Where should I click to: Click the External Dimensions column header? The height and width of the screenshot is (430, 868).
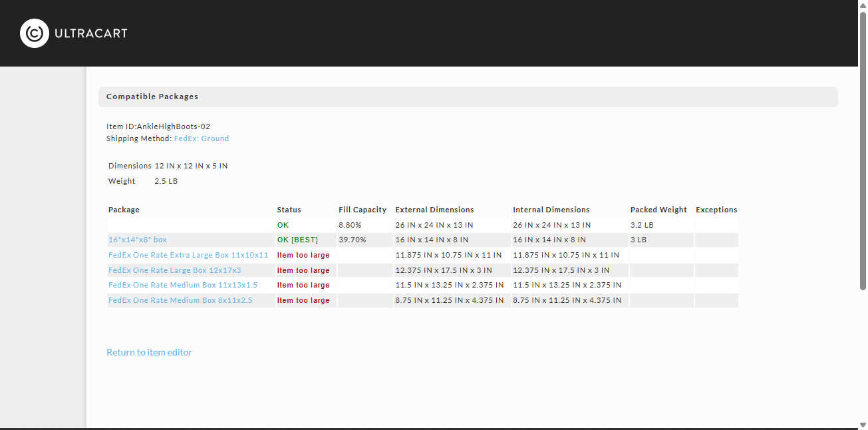434,210
